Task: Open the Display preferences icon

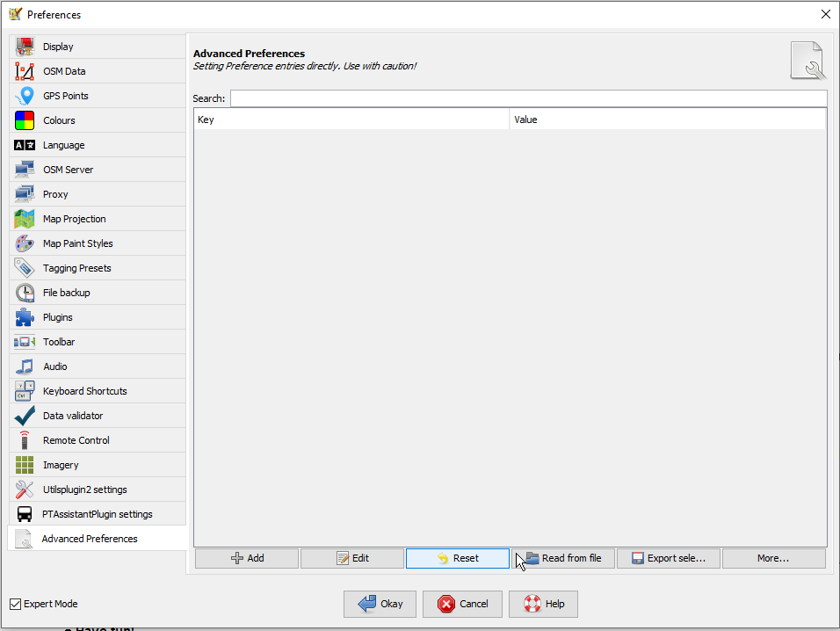Action: (x=25, y=47)
